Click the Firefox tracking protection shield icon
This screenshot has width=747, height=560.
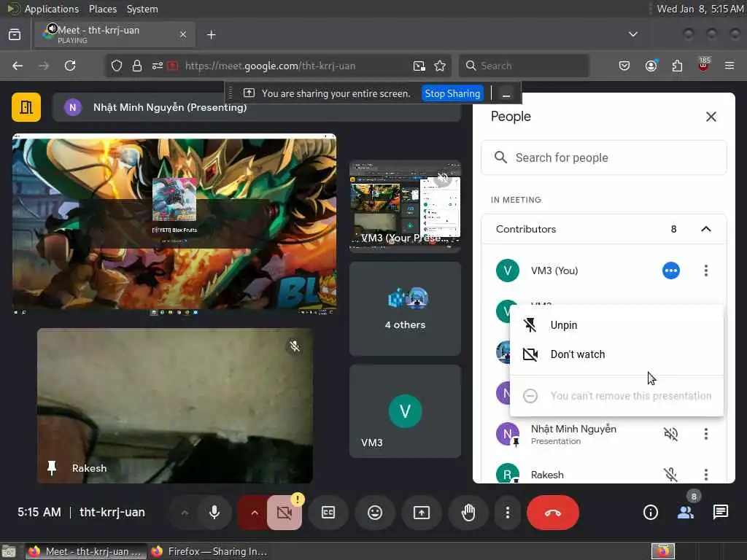[117, 66]
